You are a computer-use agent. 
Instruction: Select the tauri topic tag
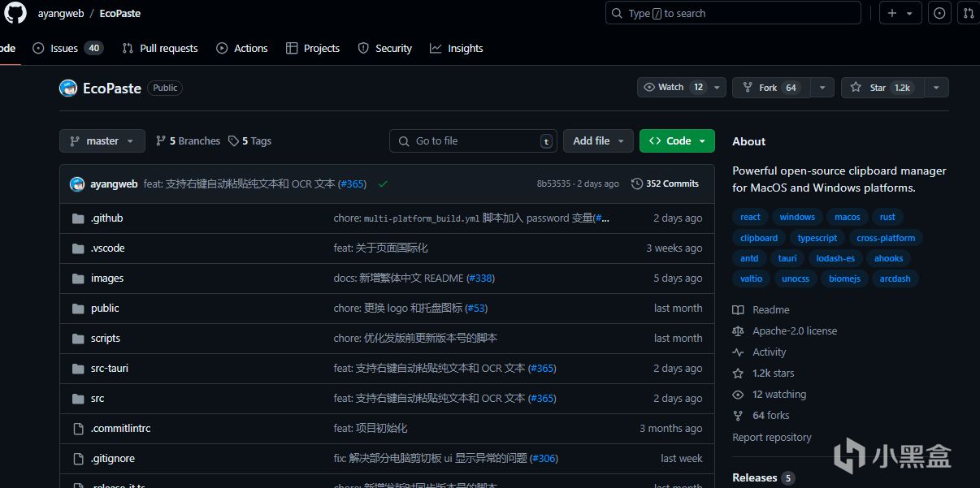(x=787, y=258)
